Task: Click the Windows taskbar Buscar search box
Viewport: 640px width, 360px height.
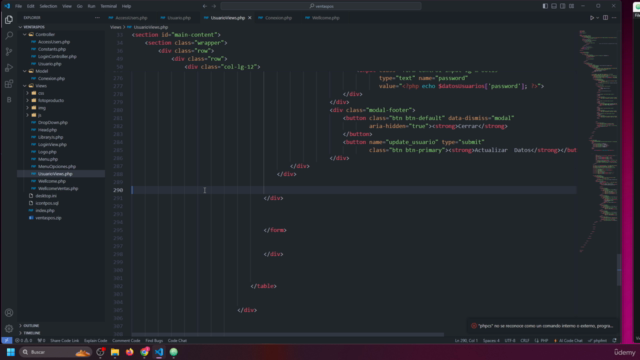Action: coord(56,352)
